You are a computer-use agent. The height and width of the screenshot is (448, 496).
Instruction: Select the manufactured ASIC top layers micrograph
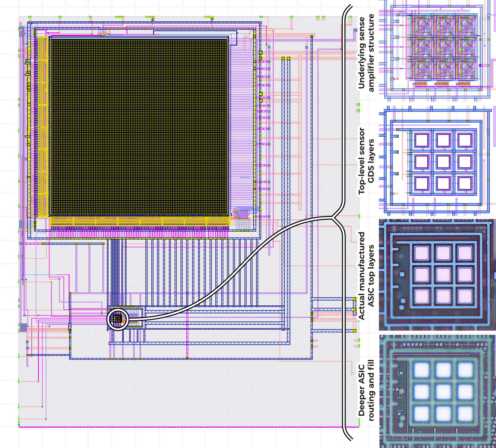[437, 274]
